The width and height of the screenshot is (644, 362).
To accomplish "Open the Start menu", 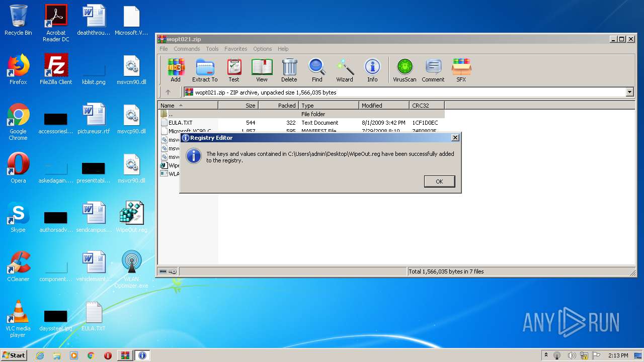I will (x=14, y=355).
